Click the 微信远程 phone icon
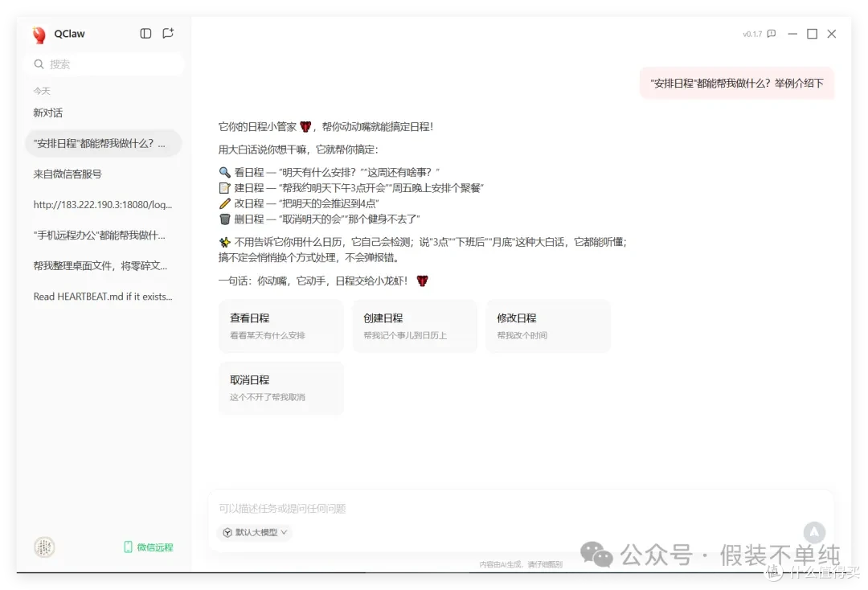Image resolution: width=868 pixels, height=590 pixels. point(128,547)
